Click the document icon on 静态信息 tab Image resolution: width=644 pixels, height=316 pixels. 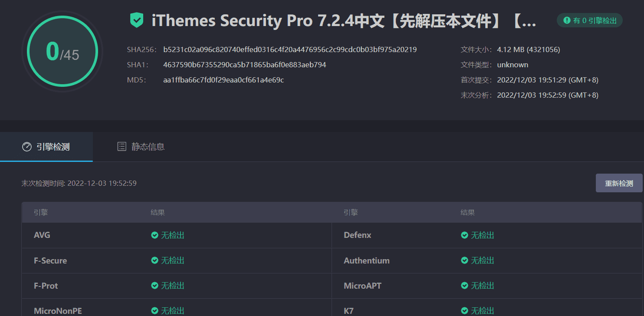pyautogui.click(x=122, y=147)
